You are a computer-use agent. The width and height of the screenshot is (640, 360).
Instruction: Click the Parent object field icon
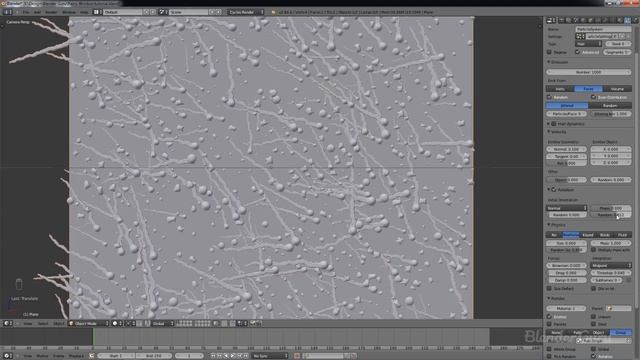(609, 308)
